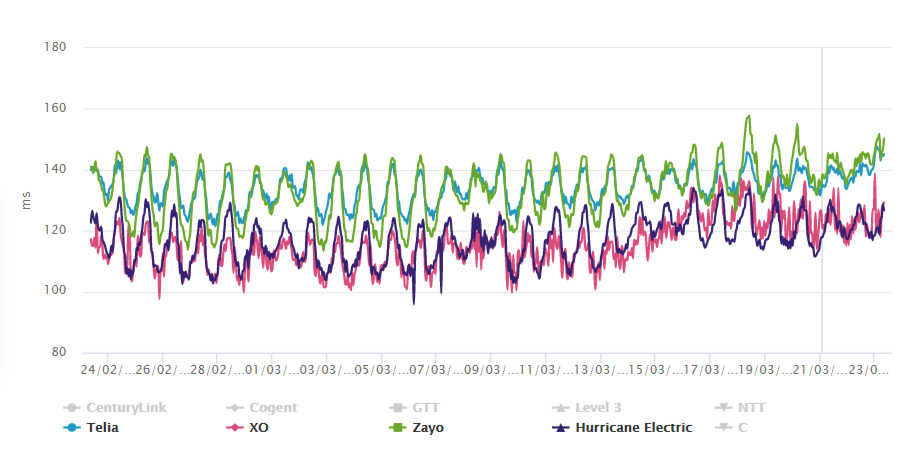This screenshot has height=473, width=924.
Task: Click the 21/03 x-axis date label
Action: click(x=820, y=370)
